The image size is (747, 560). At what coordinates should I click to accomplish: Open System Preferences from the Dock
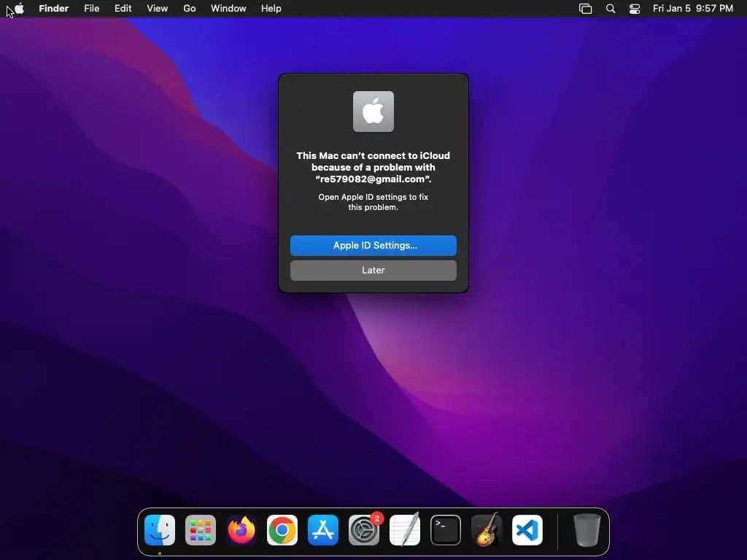click(364, 530)
